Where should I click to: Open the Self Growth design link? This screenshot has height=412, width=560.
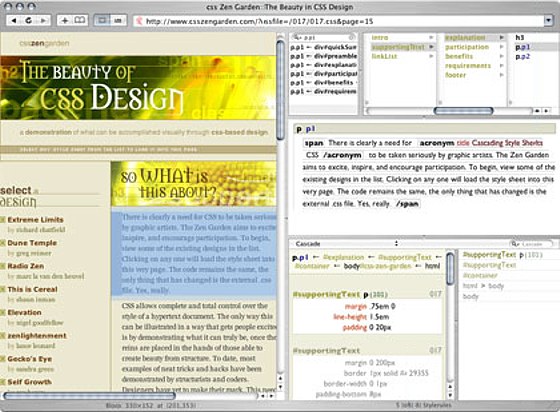30,382
